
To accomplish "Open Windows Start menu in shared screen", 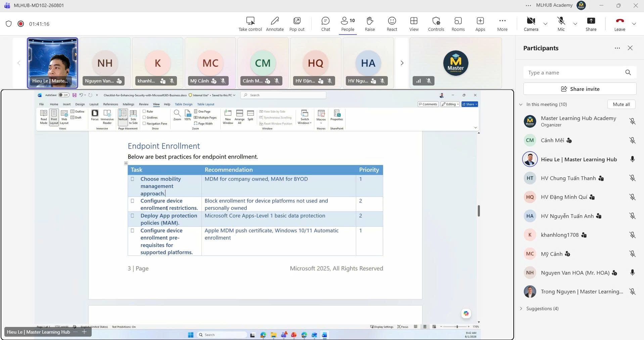I will (x=190, y=335).
